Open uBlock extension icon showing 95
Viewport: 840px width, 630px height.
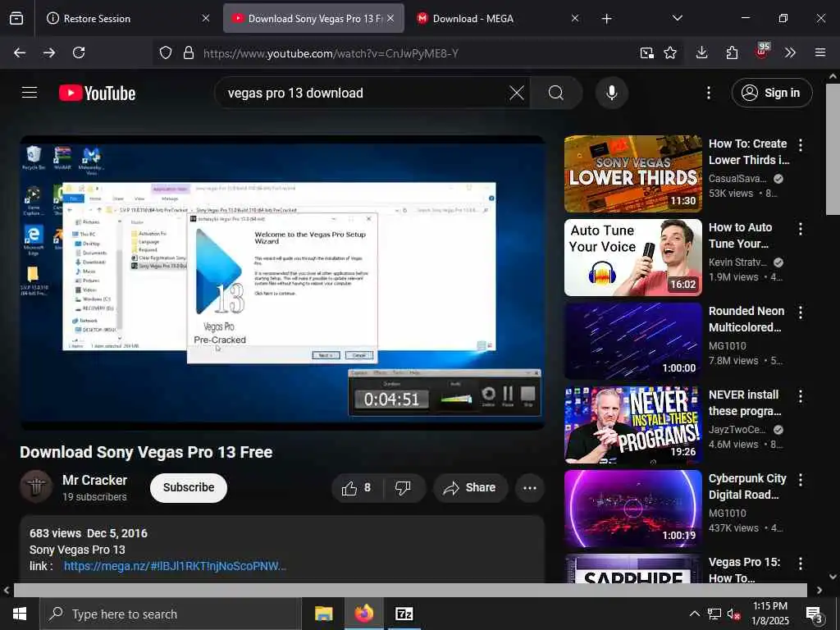coord(762,51)
